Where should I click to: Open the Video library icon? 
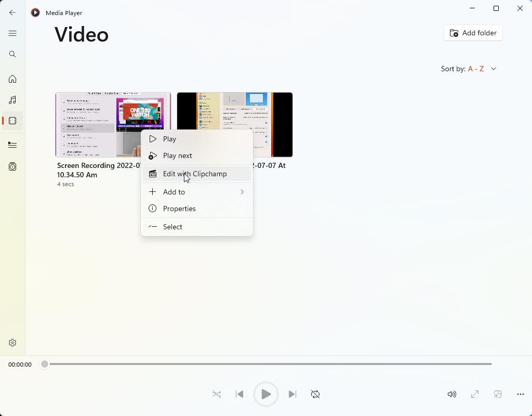[x=12, y=121]
